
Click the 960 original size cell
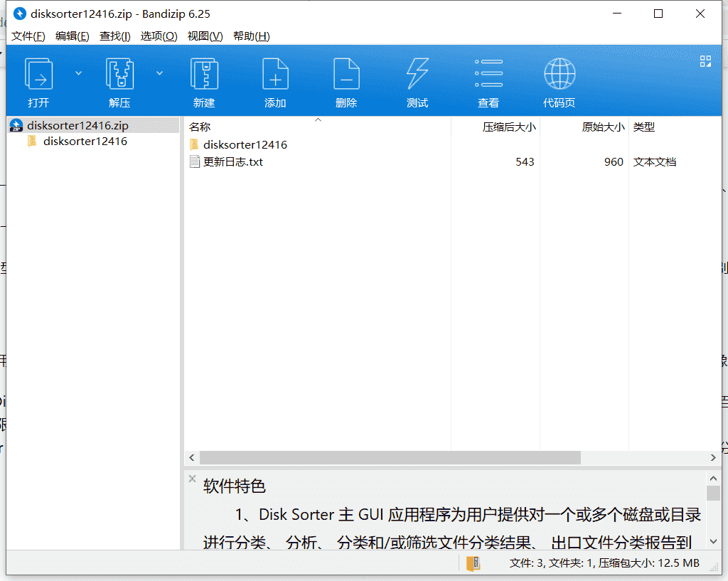click(x=614, y=161)
